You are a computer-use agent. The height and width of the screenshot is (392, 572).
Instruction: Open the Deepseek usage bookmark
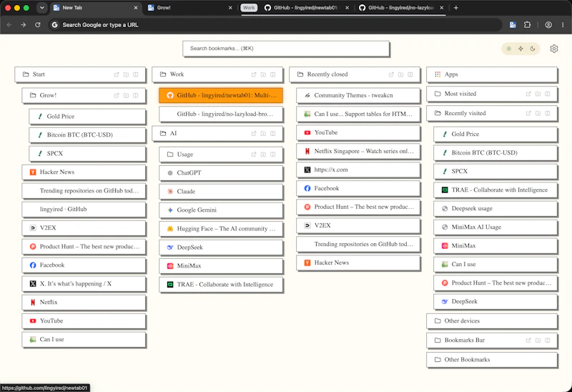coord(495,208)
